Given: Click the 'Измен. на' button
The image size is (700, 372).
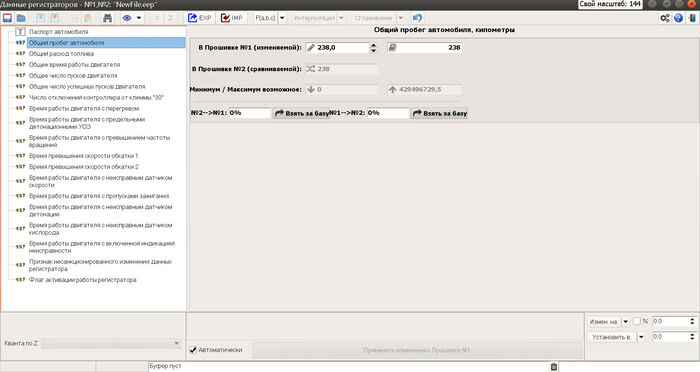Looking at the screenshot, I should (604, 322).
